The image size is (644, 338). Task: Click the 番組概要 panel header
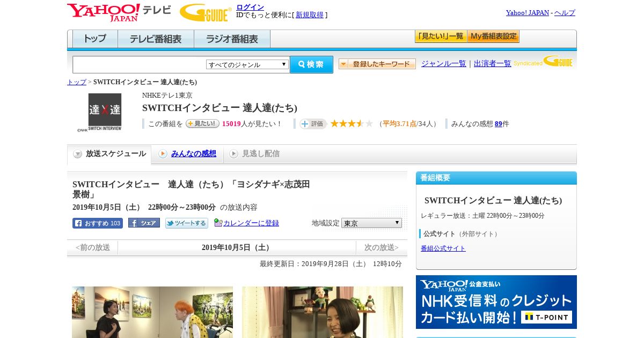tap(496, 178)
